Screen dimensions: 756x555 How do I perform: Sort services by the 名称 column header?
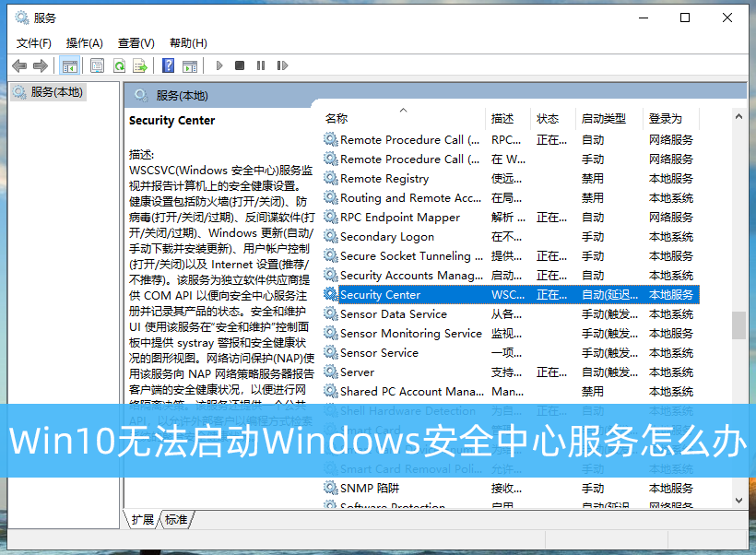[337, 119]
